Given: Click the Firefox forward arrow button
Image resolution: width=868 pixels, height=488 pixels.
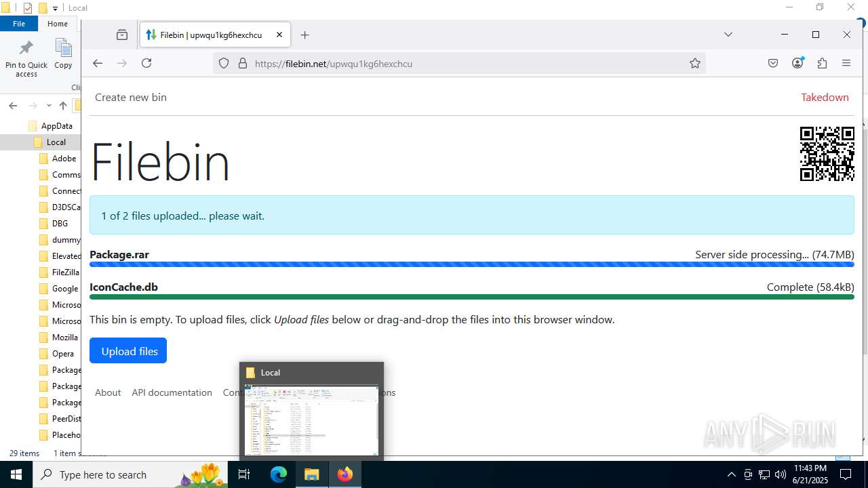Looking at the screenshot, I should pyautogui.click(x=122, y=63).
